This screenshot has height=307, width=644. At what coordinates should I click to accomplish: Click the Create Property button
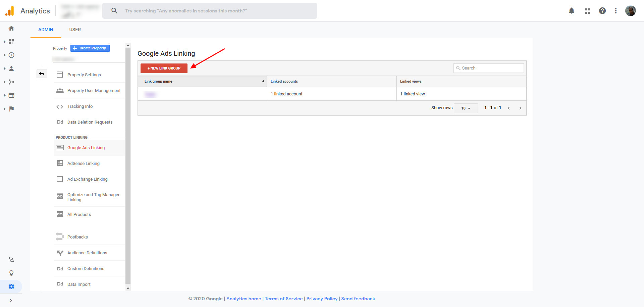[90, 48]
